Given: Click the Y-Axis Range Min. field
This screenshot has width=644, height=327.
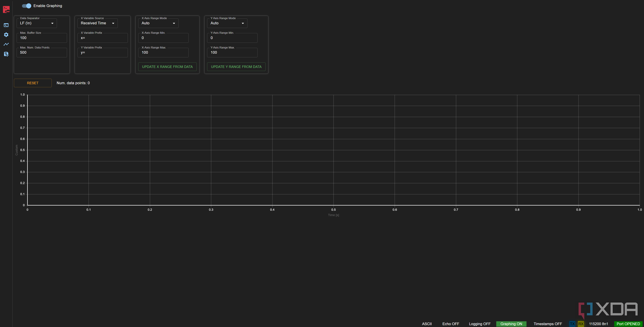Looking at the screenshot, I should [x=232, y=38].
